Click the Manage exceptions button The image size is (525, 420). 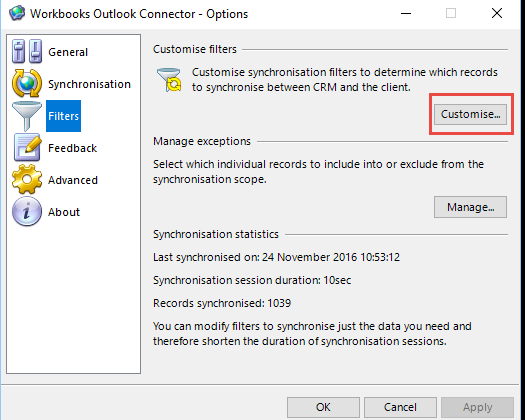click(470, 207)
